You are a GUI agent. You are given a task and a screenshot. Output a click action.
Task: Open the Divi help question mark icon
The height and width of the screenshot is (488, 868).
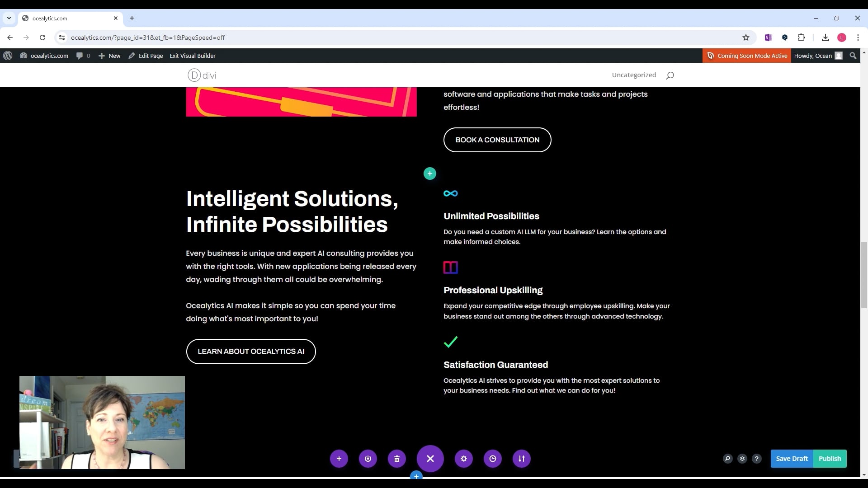pyautogui.click(x=757, y=459)
